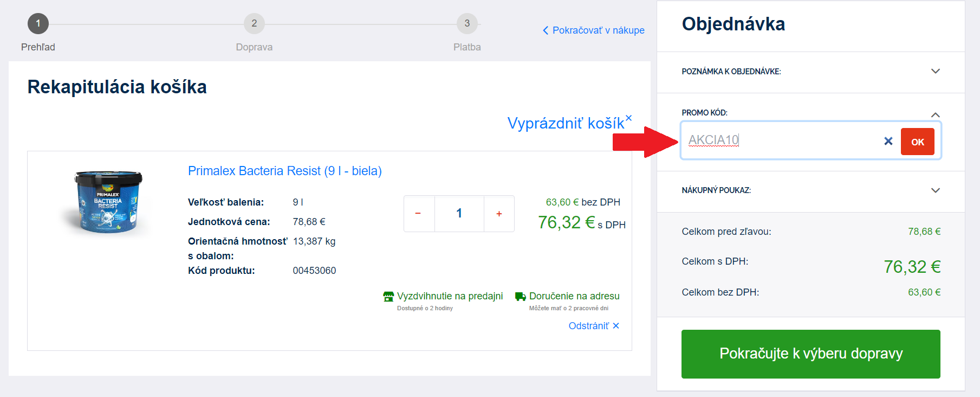The height and width of the screenshot is (397, 980).
Task: Click Celkom pred zľavou amount 78,68 €
Action: tap(924, 232)
